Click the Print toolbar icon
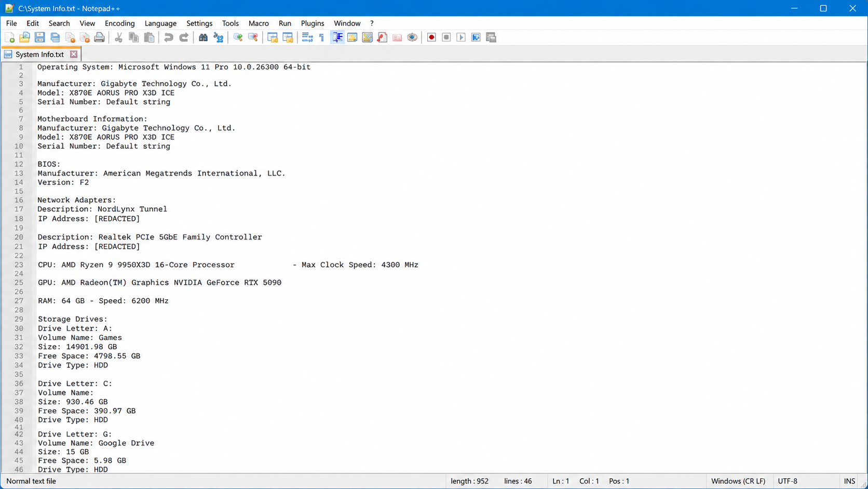This screenshot has height=489, width=868. (100, 37)
